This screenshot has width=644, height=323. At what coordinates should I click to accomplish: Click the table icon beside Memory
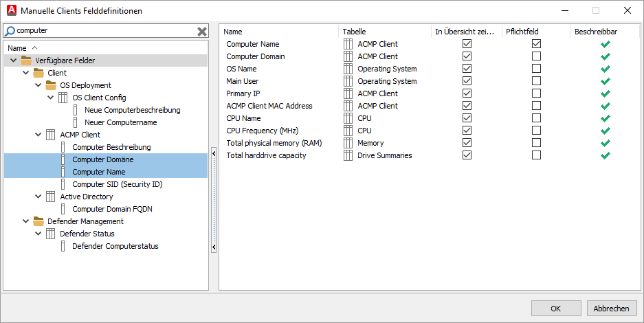click(348, 143)
